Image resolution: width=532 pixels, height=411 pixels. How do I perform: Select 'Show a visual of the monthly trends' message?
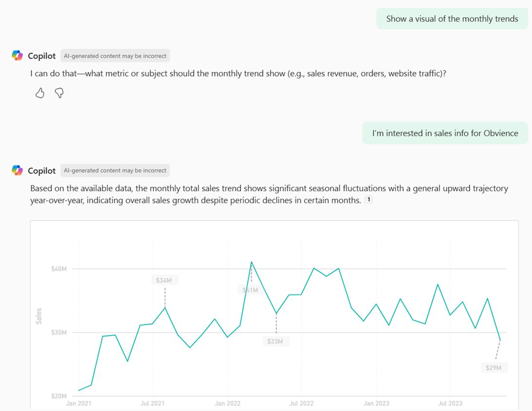click(452, 18)
